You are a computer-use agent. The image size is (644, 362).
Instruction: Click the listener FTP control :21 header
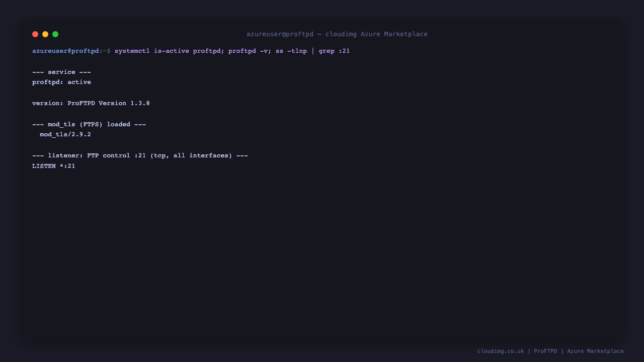140,155
